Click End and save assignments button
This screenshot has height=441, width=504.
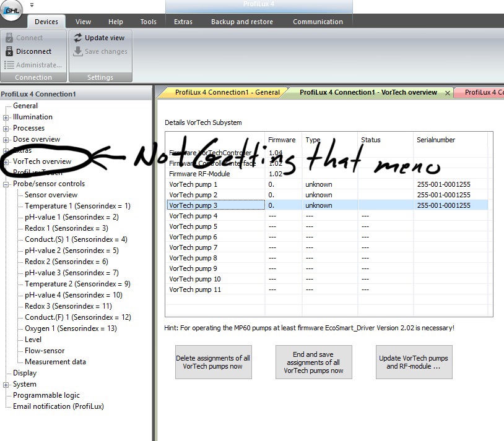[x=314, y=362]
